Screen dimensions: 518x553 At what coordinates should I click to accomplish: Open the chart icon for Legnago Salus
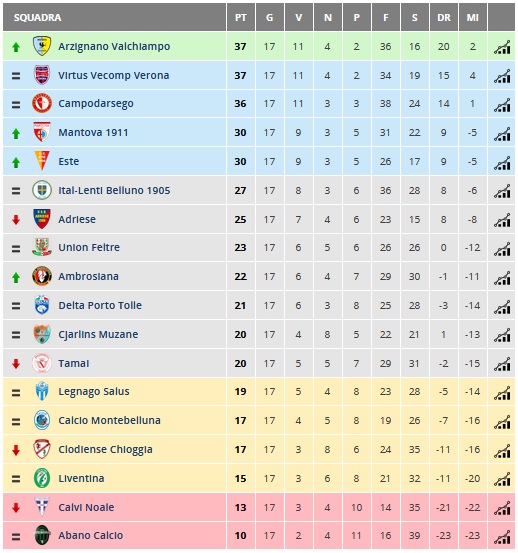point(502,393)
